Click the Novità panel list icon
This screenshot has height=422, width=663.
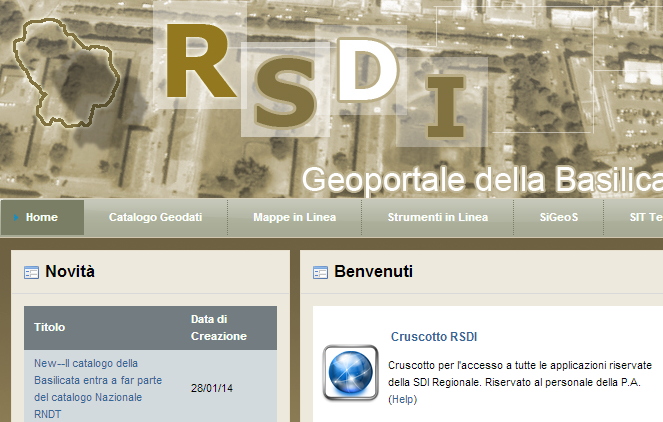31,273
